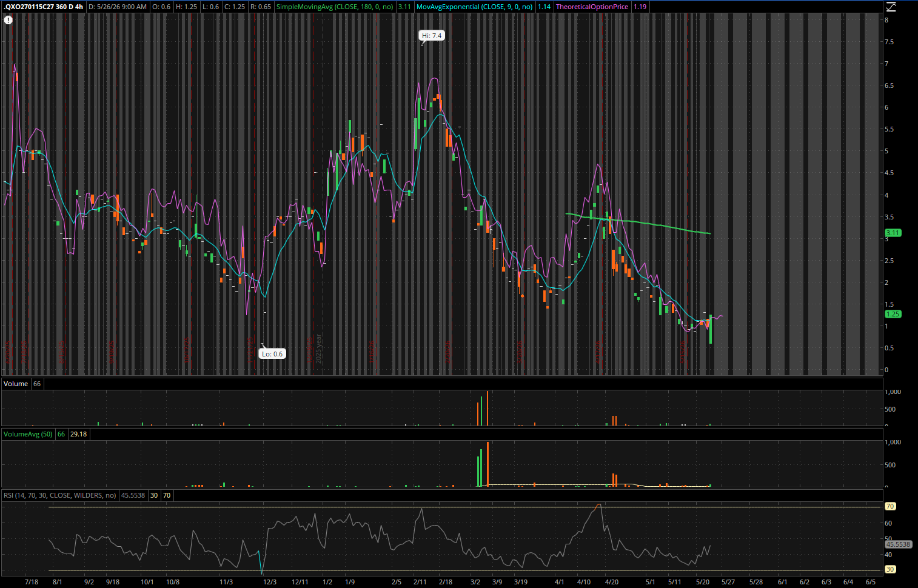Click the TheoreticalOptionPrice study label
918x588 pixels.
tap(592, 7)
